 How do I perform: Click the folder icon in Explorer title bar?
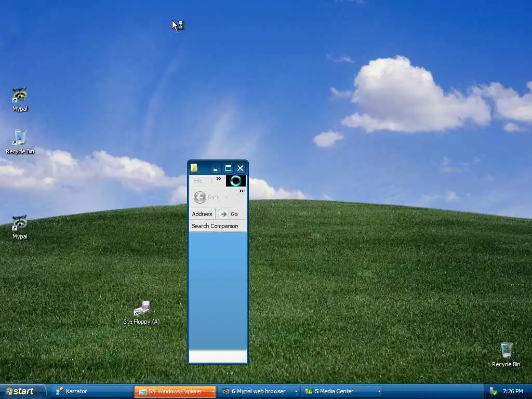pyautogui.click(x=194, y=168)
